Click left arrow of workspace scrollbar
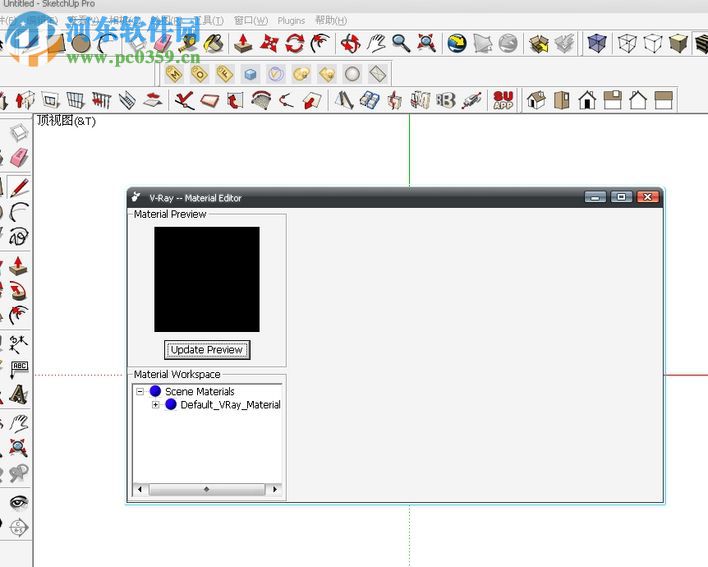 [140, 489]
